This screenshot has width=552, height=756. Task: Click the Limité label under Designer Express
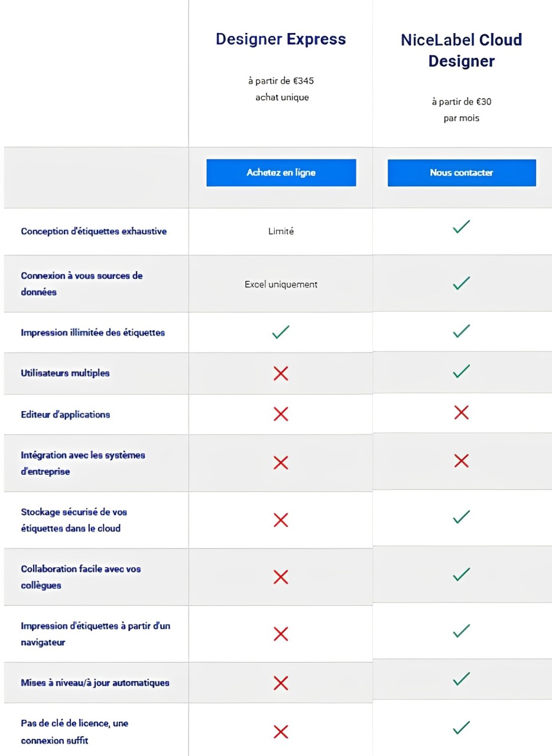(281, 232)
